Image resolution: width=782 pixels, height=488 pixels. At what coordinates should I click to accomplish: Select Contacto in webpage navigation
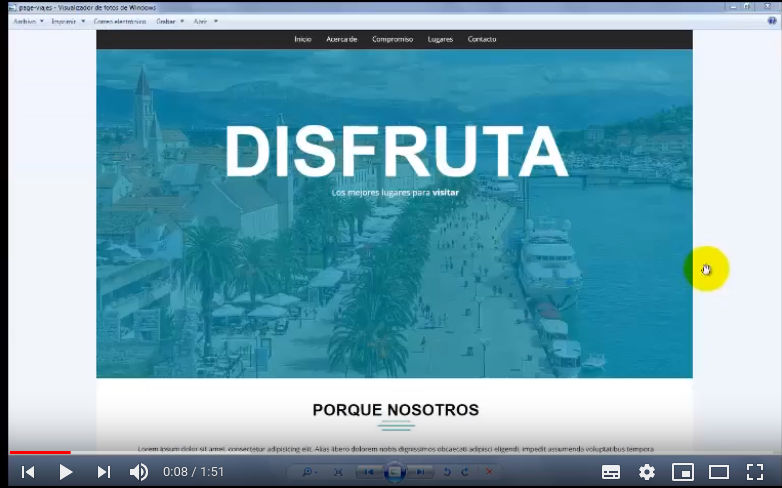coord(482,39)
